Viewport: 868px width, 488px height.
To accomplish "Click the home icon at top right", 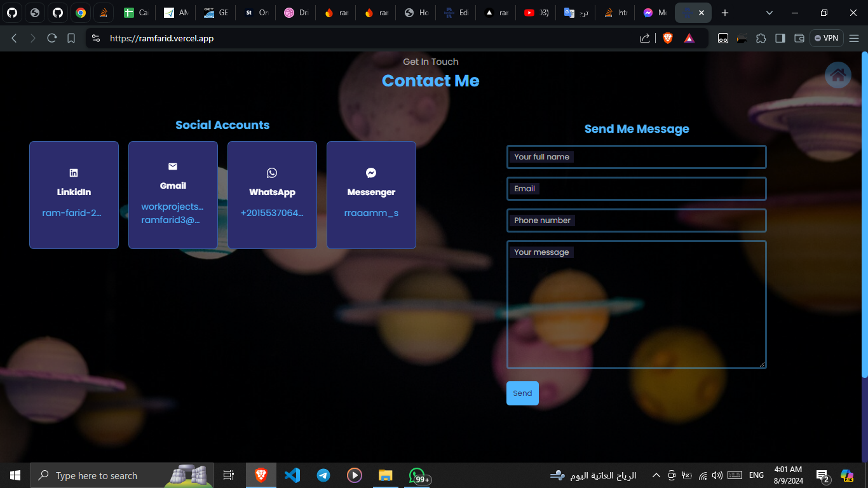I will [837, 76].
